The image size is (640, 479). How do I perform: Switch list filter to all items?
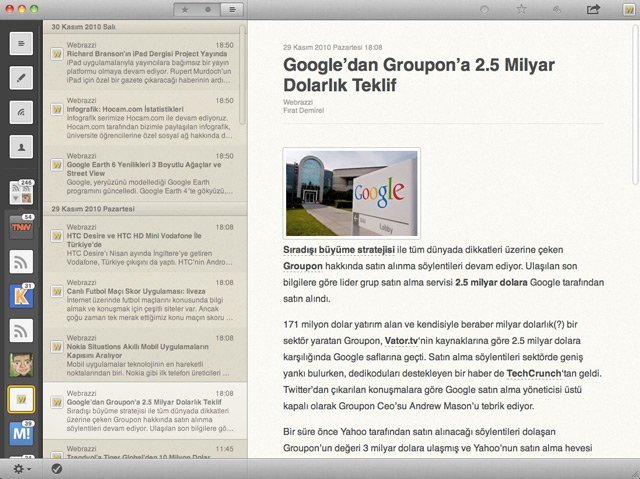coord(231,9)
